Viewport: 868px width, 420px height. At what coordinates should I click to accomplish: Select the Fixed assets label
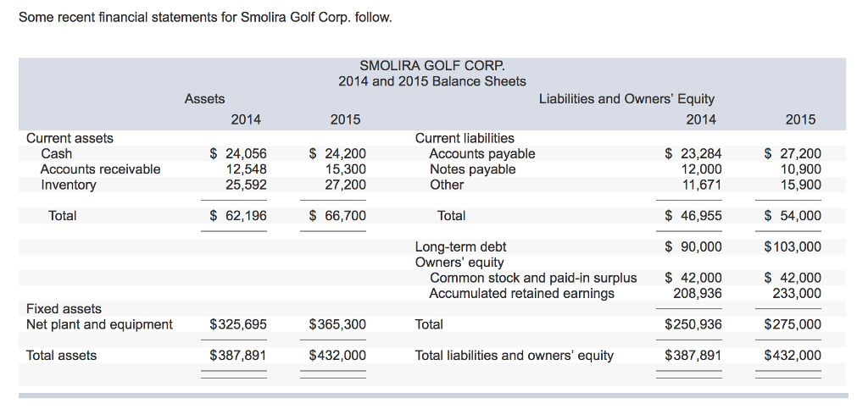(64, 308)
